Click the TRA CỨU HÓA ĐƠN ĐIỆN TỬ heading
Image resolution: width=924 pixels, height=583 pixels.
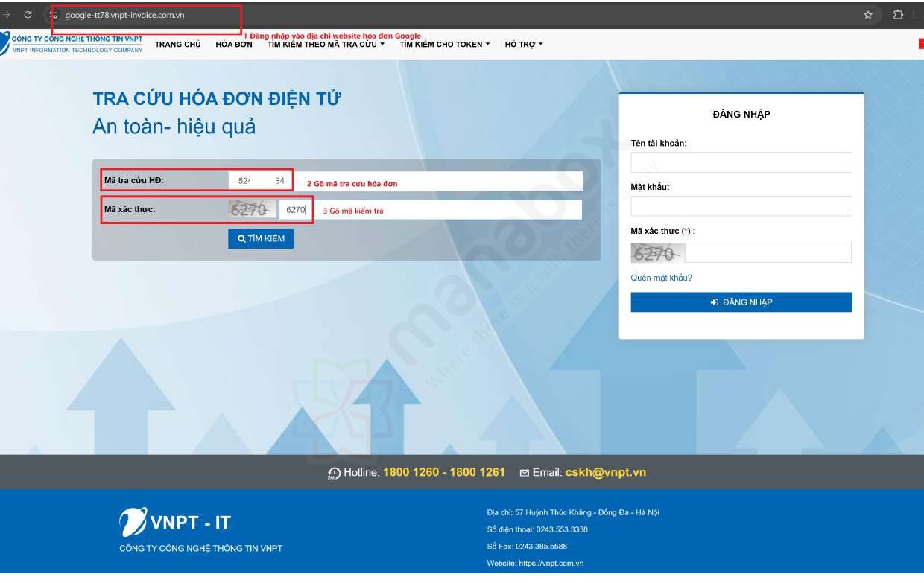[x=217, y=99]
